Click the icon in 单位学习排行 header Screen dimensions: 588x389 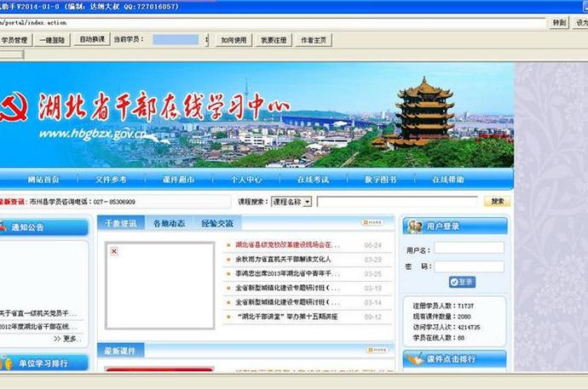click(x=7, y=363)
